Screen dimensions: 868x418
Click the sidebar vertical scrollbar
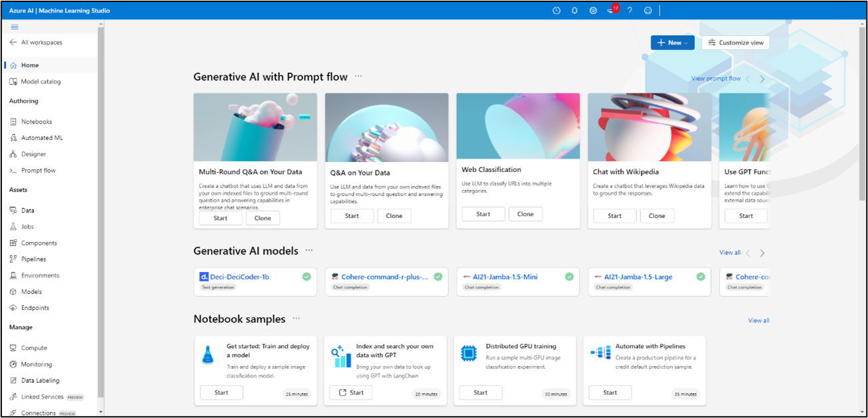(101, 213)
